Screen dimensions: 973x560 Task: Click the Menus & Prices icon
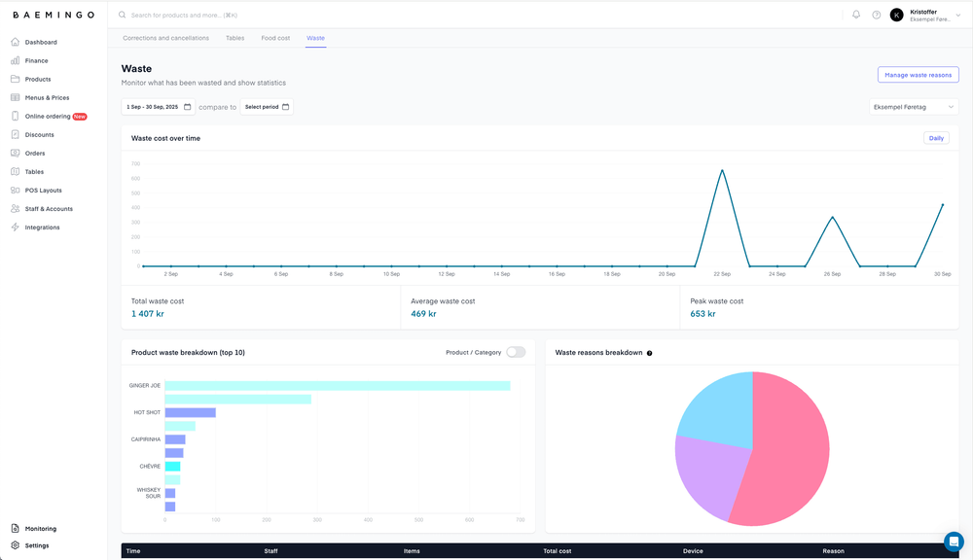click(14, 97)
